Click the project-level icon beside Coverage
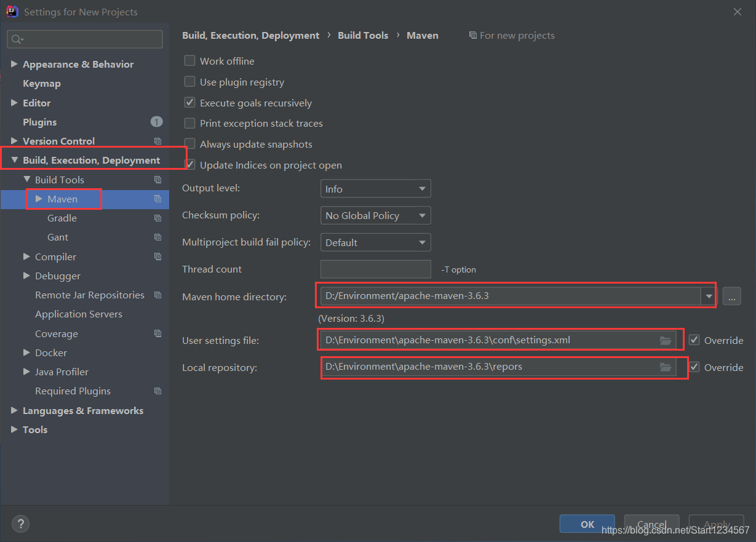 click(157, 333)
